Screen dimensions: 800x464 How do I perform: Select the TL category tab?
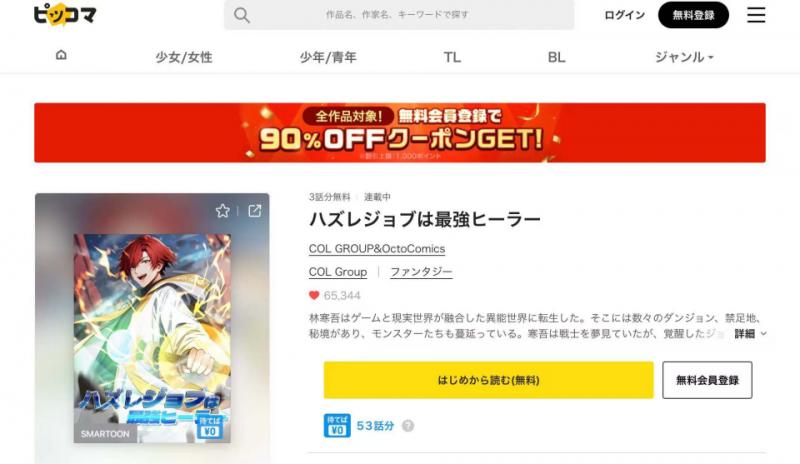click(x=452, y=57)
